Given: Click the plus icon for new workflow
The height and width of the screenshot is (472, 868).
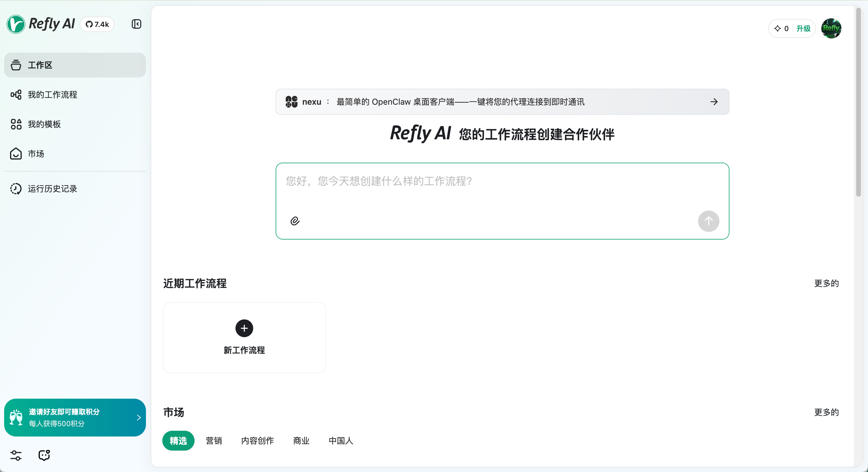Looking at the screenshot, I should click(x=244, y=328).
